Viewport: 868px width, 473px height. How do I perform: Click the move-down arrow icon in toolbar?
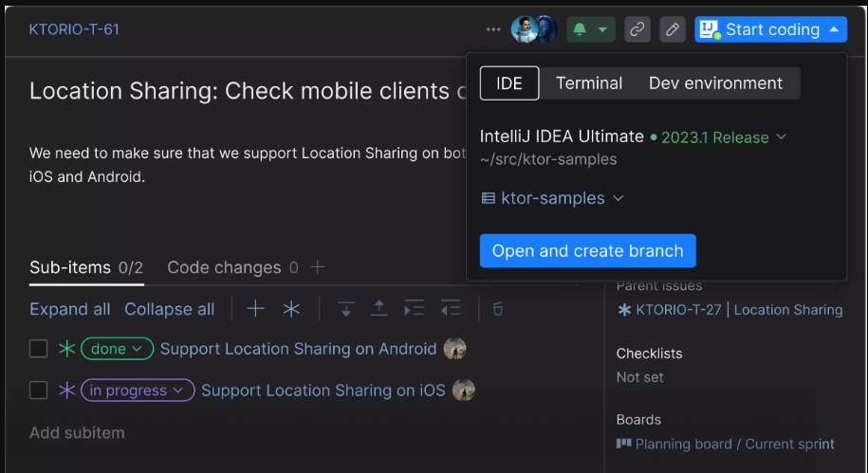346,309
